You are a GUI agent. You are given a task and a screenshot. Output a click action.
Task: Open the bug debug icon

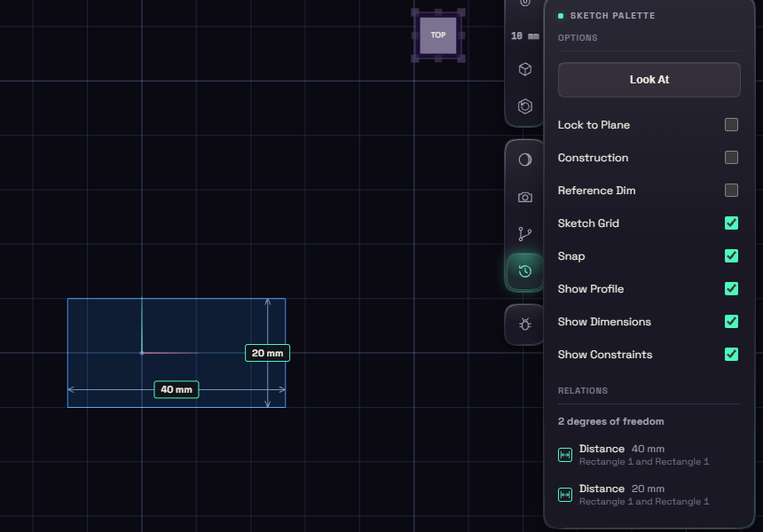524,324
